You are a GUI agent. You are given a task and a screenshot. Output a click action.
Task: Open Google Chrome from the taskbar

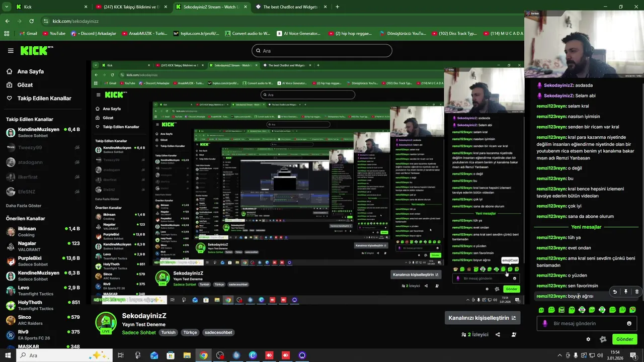point(203,355)
